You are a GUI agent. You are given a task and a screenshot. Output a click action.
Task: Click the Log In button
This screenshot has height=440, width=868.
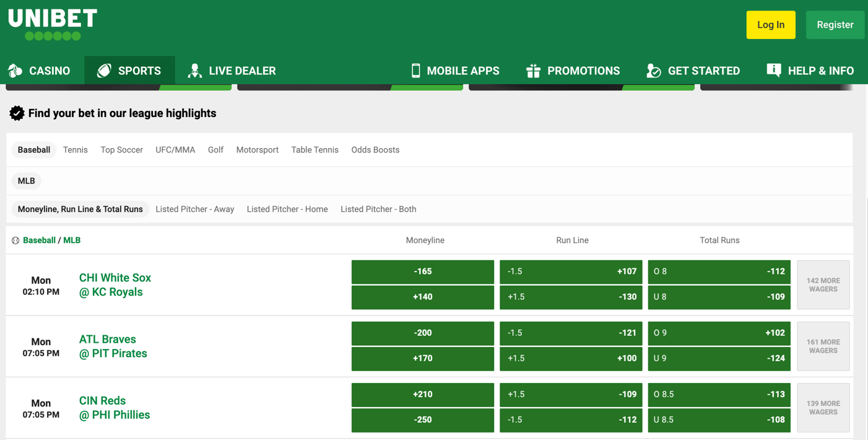[771, 25]
